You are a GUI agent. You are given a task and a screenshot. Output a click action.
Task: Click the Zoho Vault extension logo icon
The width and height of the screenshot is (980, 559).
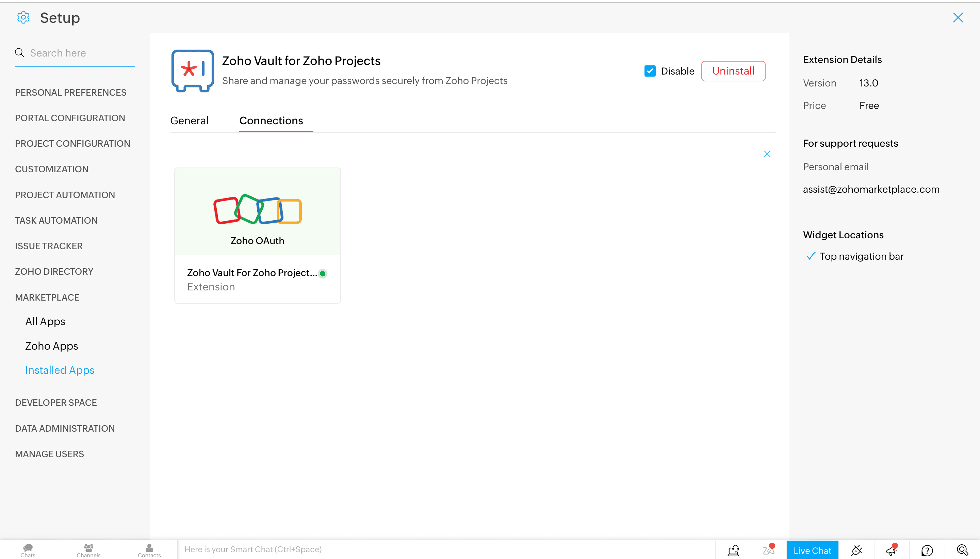pos(193,71)
